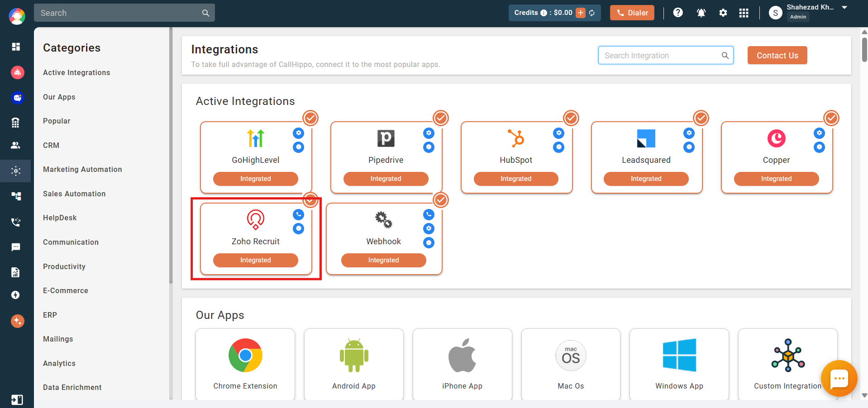The image size is (868, 408).
Task: Select CRM category
Action: 51,145
